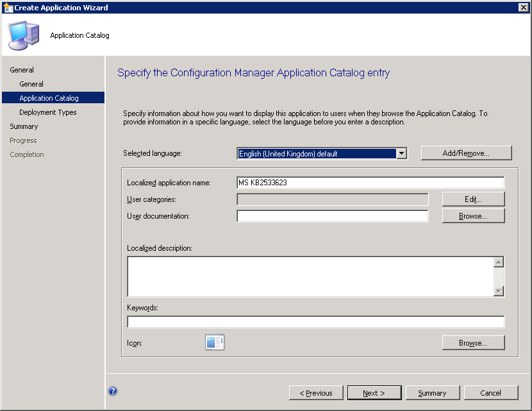Viewport: 532px width, 411px height.
Task: Click the computer wizard header icon
Action: click(24, 35)
